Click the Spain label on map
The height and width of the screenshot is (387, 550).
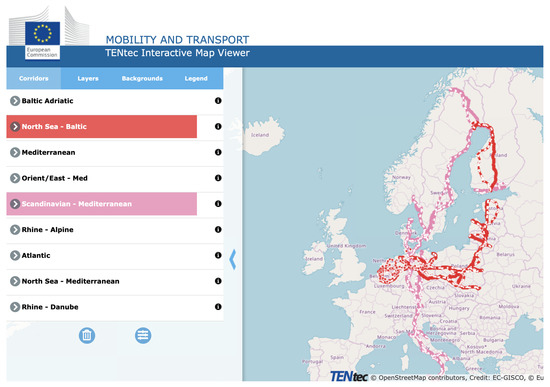pos(337,357)
